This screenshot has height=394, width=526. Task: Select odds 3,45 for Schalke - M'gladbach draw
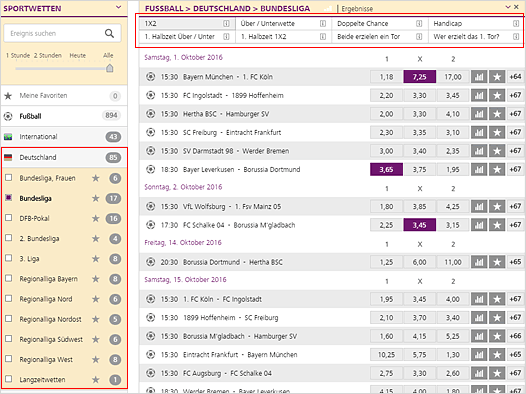tap(420, 225)
